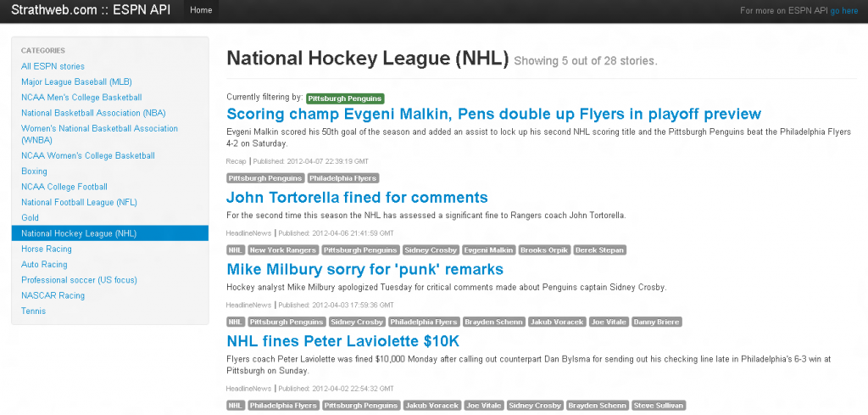Select the Auto Racing category
Image resolution: width=868 pixels, height=415 pixels.
44,264
